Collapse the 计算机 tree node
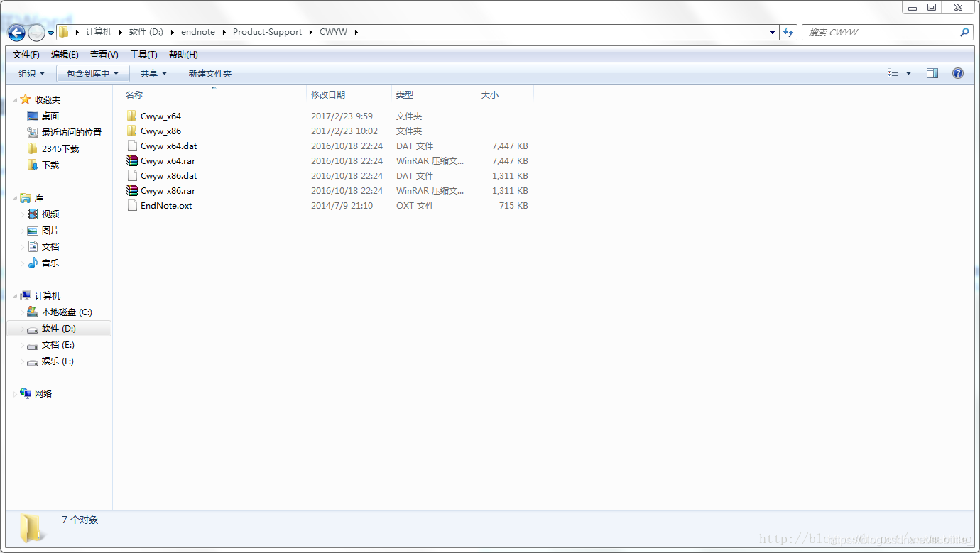The width and height of the screenshot is (980, 553). pyautogui.click(x=15, y=296)
